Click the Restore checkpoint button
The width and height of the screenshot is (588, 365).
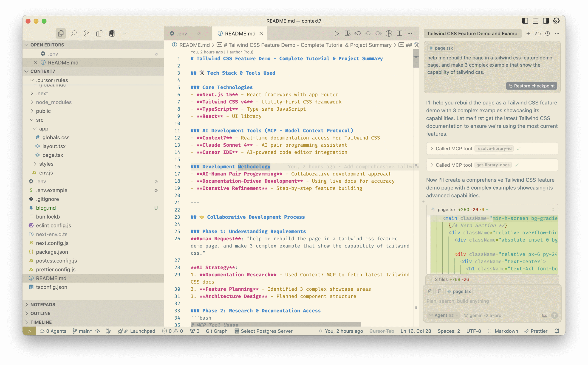(x=531, y=86)
